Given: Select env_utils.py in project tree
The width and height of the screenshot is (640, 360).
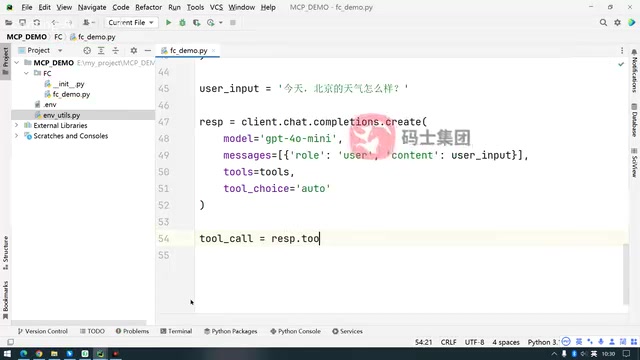Looking at the screenshot, I should pos(61,115).
